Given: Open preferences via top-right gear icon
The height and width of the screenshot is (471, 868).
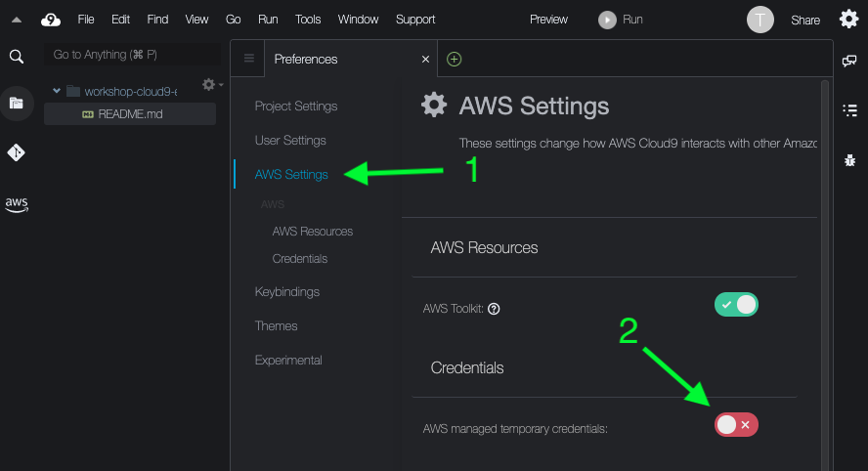Looking at the screenshot, I should (848, 20).
